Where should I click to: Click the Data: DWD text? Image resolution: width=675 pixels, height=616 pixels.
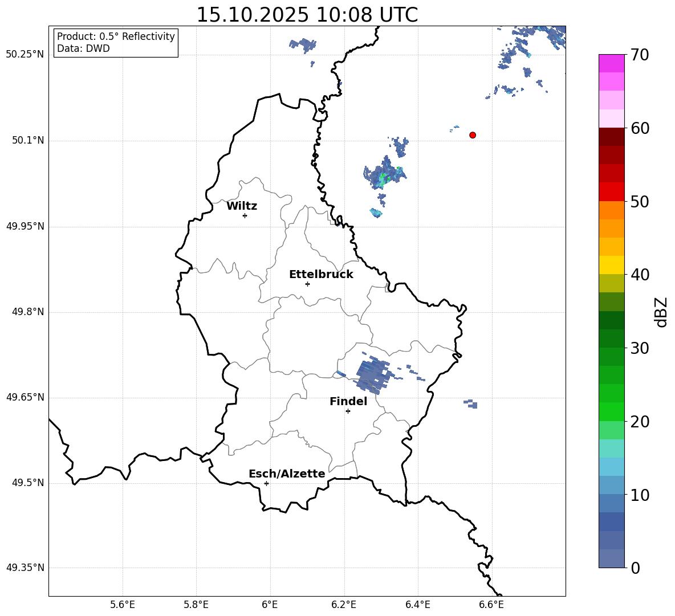tap(83, 48)
